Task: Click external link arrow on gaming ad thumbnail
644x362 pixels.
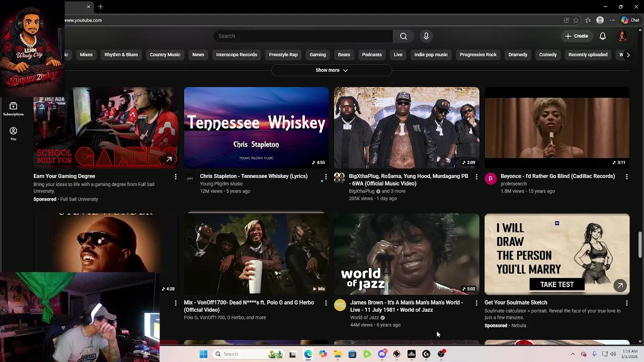Action: [169, 159]
